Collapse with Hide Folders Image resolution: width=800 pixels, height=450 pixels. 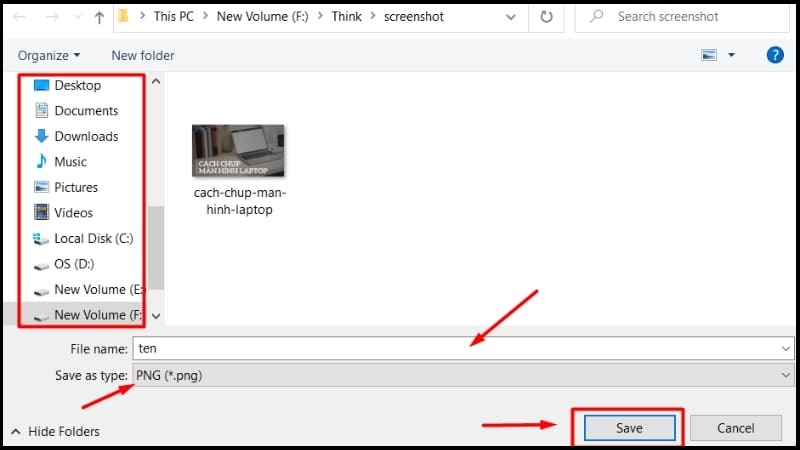click(x=55, y=432)
